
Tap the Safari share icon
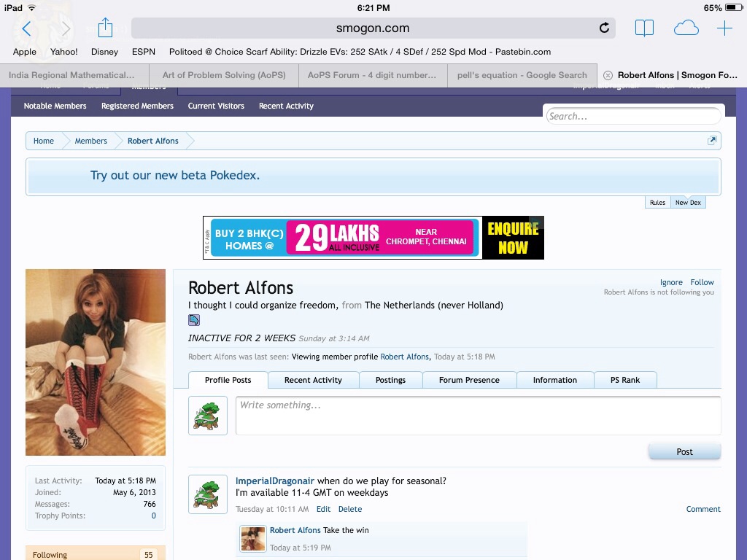pyautogui.click(x=106, y=28)
